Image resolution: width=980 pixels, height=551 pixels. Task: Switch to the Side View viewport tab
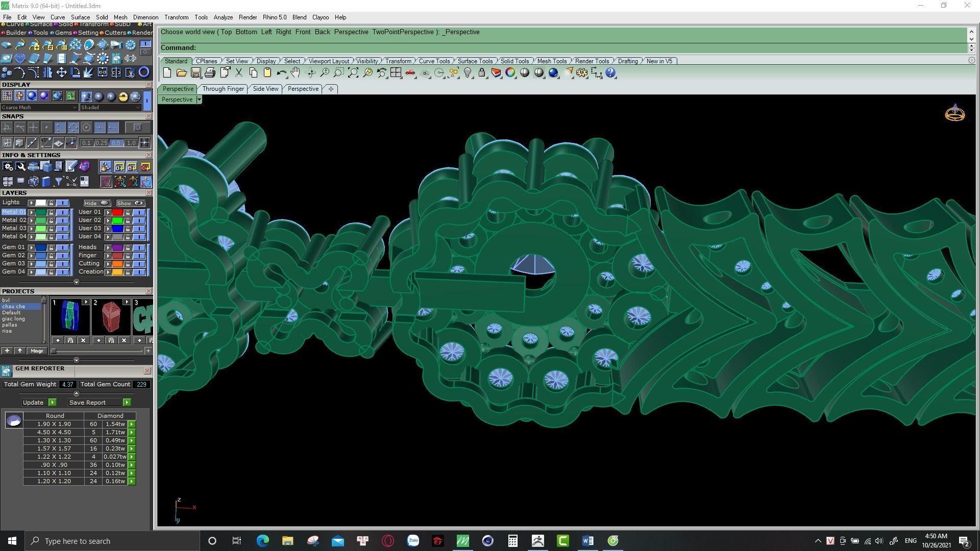(x=266, y=89)
